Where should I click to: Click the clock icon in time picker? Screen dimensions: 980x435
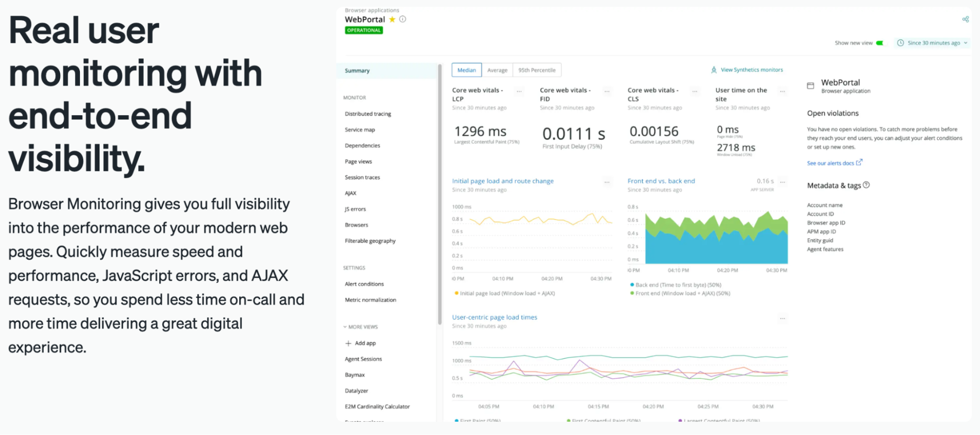[x=900, y=43]
